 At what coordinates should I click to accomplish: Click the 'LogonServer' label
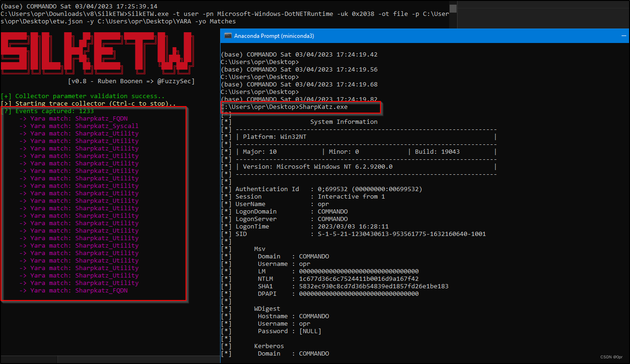[256, 219]
